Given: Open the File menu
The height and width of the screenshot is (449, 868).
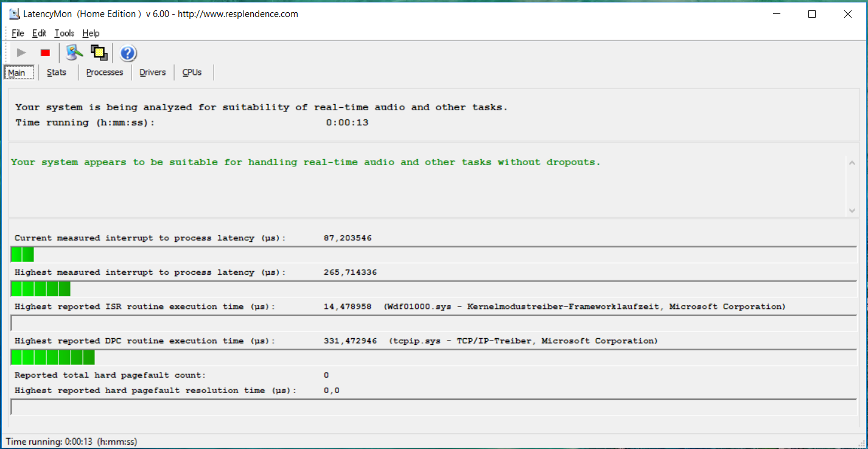Looking at the screenshot, I should pyautogui.click(x=18, y=34).
